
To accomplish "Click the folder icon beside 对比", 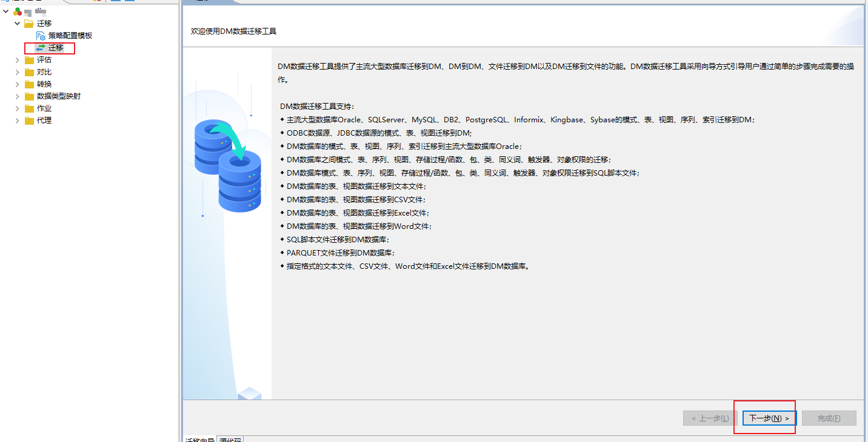I will coord(29,72).
